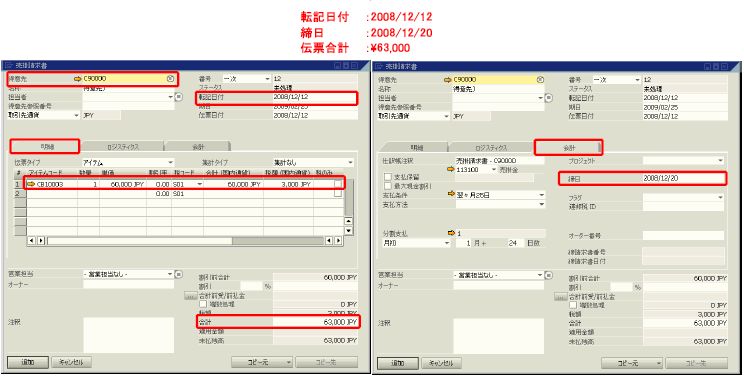744x376 pixels.
Task: Click sales employee details icon beside 営業担当 in right window
Action: [x=549, y=275]
